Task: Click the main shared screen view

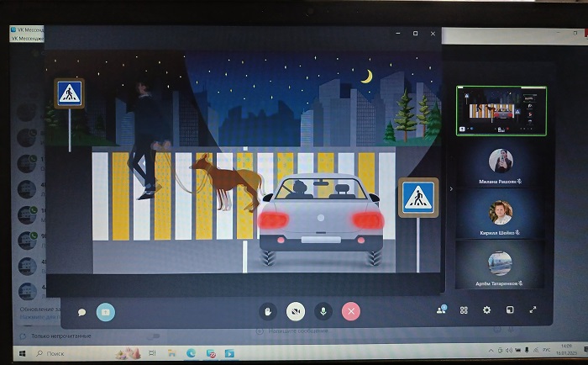Action: click(x=243, y=161)
